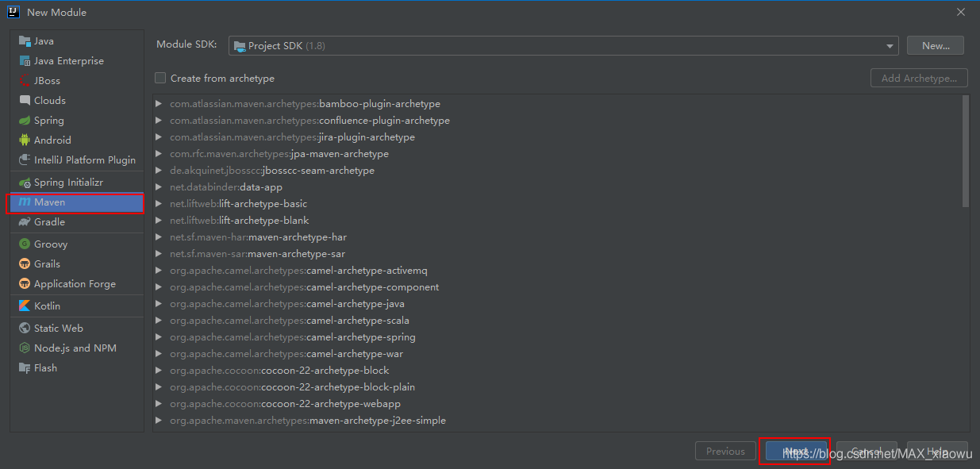980x469 pixels.
Task: Click the Add Archetype... button
Action: pyautogui.click(x=919, y=79)
